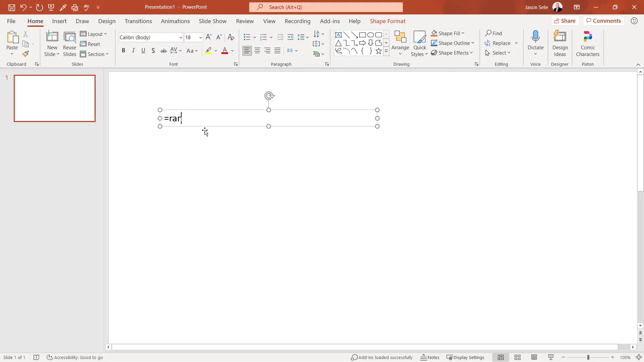Viewport: 644px width, 362px height.
Task: Open Shape Fill dropdown
Action: pos(448,33)
